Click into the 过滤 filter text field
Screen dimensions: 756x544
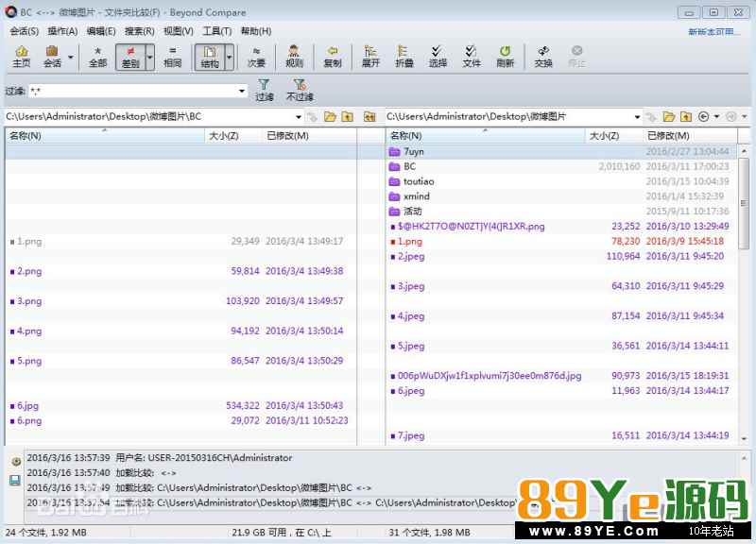click(132, 91)
